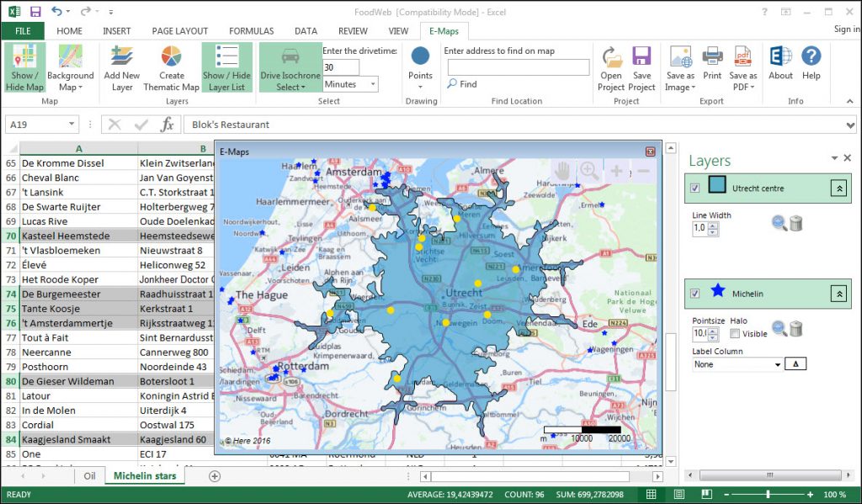This screenshot has width=862, height=504.
Task: Click the zoom slider handle
Action: [768, 494]
